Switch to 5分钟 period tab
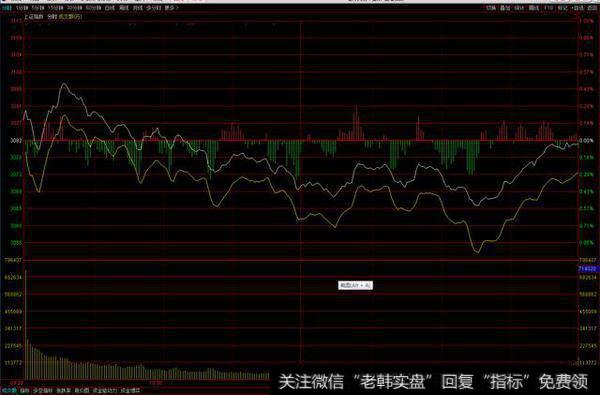This screenshot has height=395, width=600. [38, 8]
